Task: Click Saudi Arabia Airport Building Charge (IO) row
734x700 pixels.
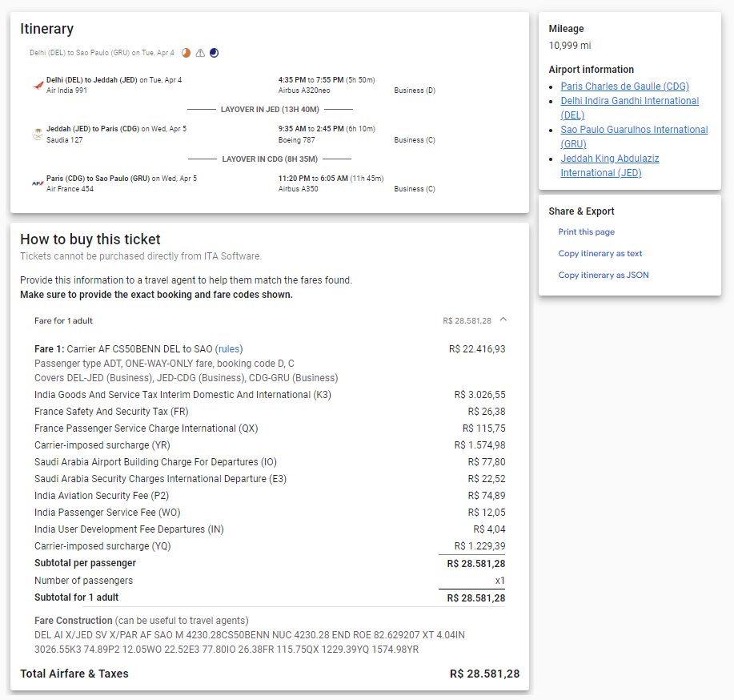Action: click(x=270, y=462)
